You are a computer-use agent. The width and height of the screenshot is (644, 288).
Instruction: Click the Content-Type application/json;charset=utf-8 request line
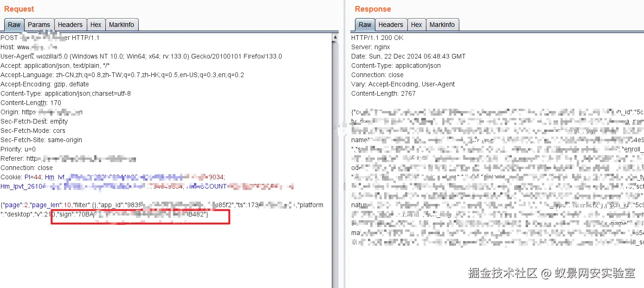click(x=65, y=93)
